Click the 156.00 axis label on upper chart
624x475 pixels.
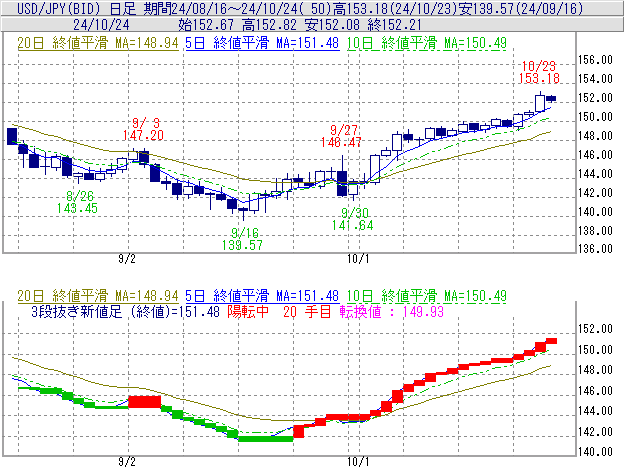click(x=595, y=60)
